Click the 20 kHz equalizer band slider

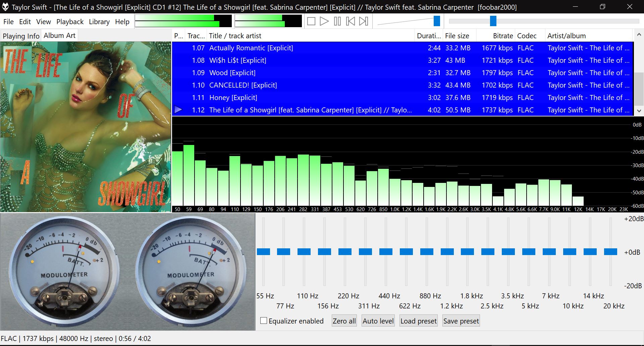click(x=610, y=252)
